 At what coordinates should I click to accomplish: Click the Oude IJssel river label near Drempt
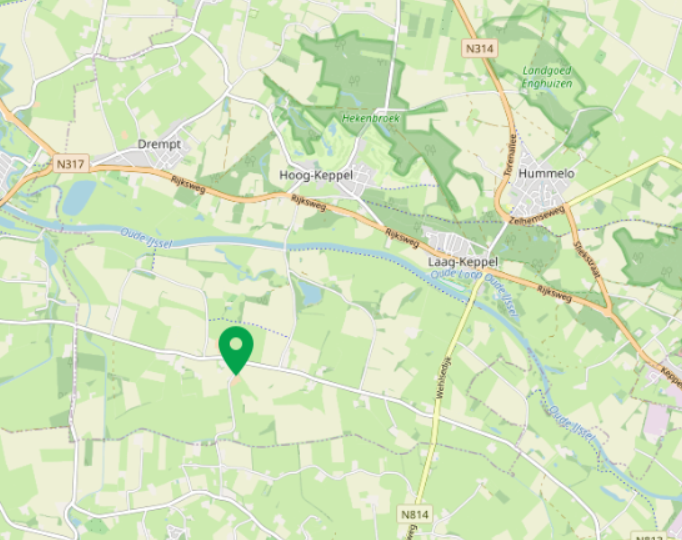point(146,238)
